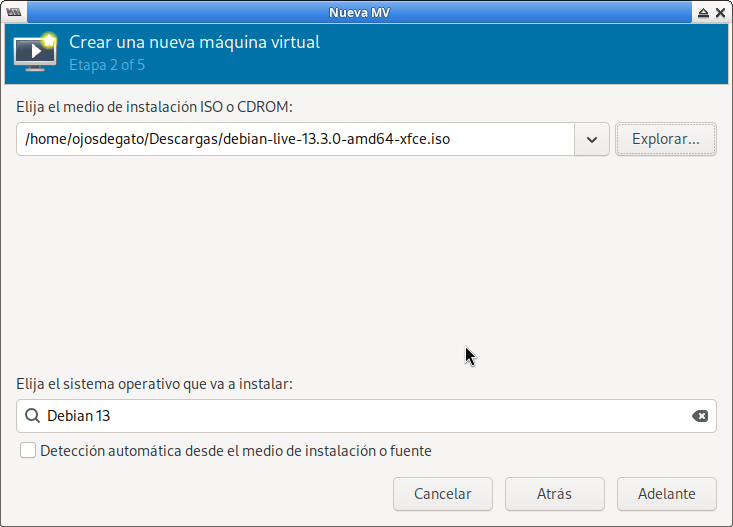Click the magnifier icon in OS search field
This screenshot has width=733, height=527.
click(x=32, y=416)
